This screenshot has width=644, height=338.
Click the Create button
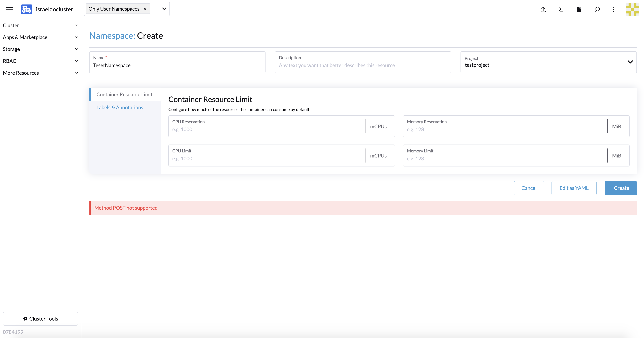click(621, 188)
